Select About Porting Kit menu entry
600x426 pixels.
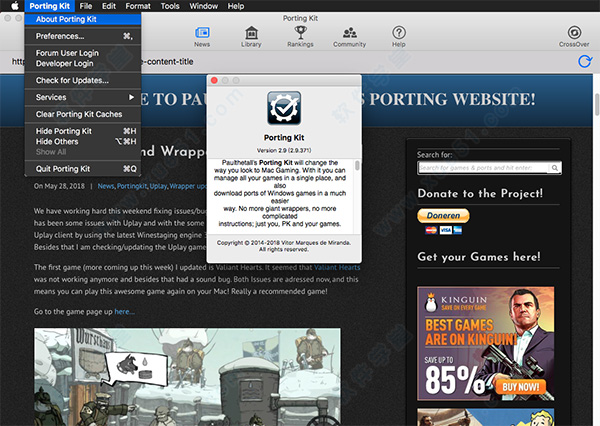click(x=83, y=19)
